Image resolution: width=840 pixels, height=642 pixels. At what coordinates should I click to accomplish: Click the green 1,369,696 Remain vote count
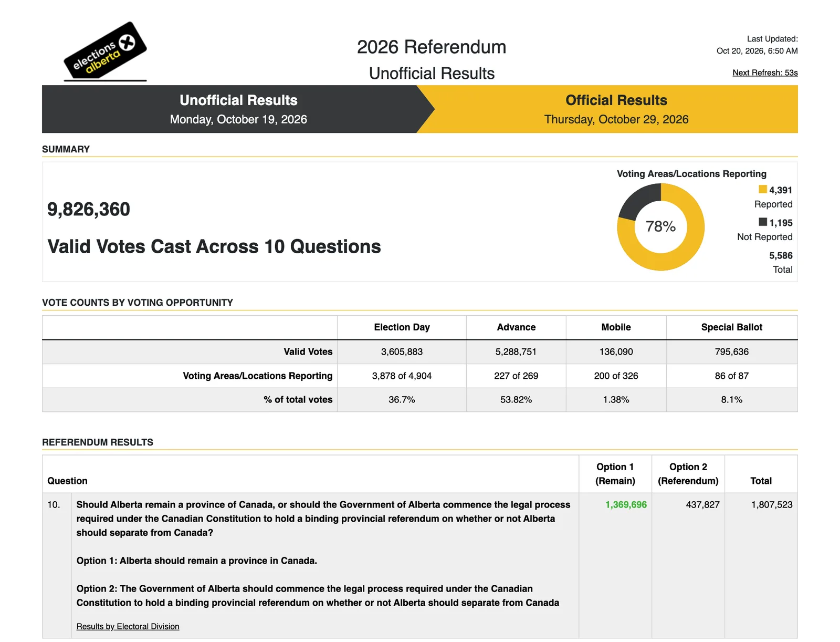click(x=626, y=505)
